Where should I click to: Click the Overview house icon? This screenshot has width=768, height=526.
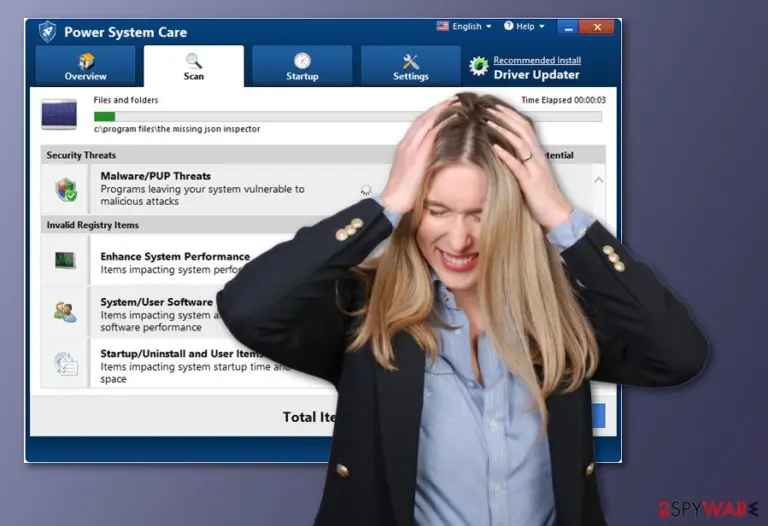pyautogui.click(x=86, y=61)
